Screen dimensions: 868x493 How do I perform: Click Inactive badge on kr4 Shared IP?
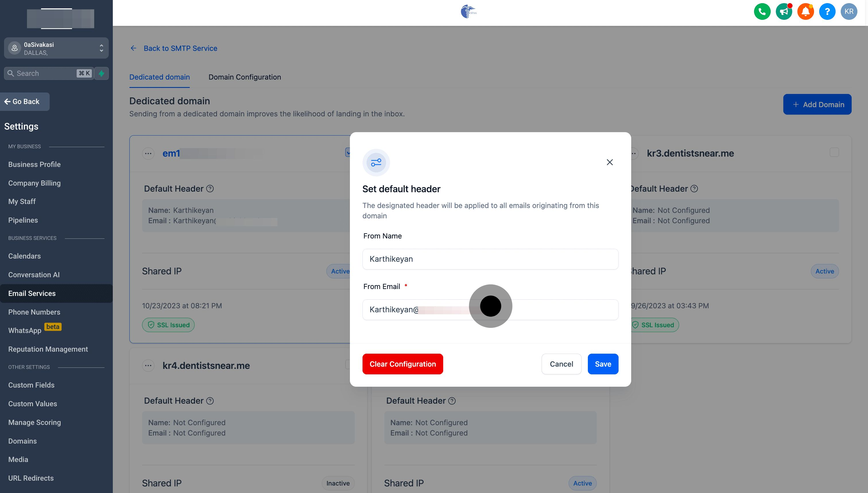click(x=338, y=483)
